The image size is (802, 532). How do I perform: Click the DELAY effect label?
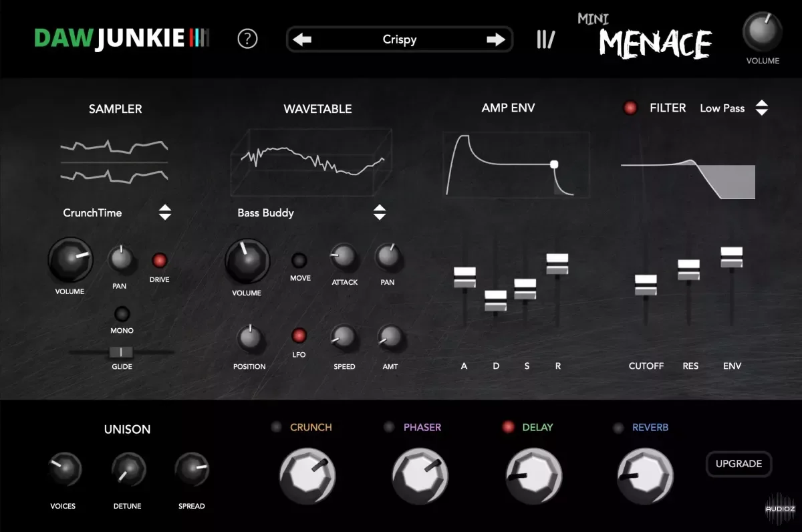pyautogui.click(x=538, y=427)
